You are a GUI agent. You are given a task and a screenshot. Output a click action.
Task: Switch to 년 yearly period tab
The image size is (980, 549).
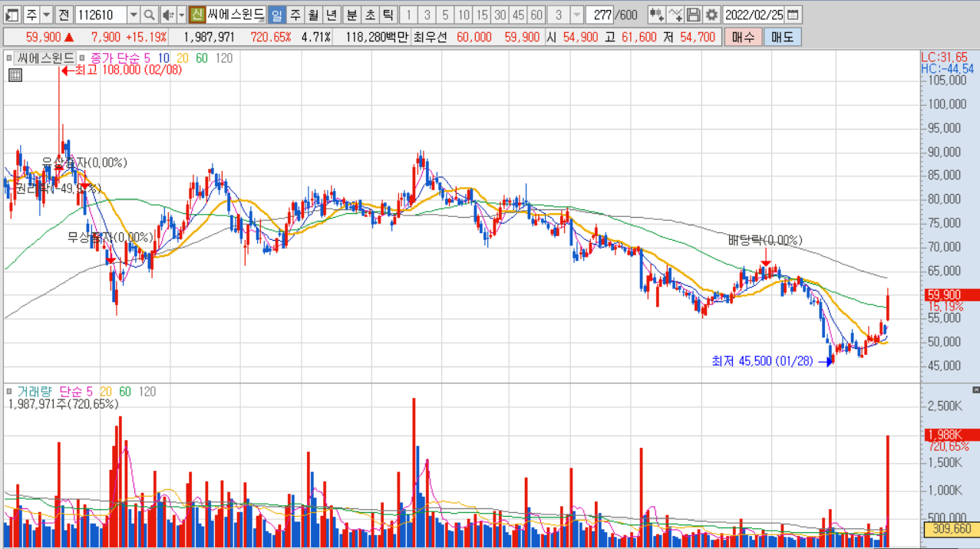332,15
